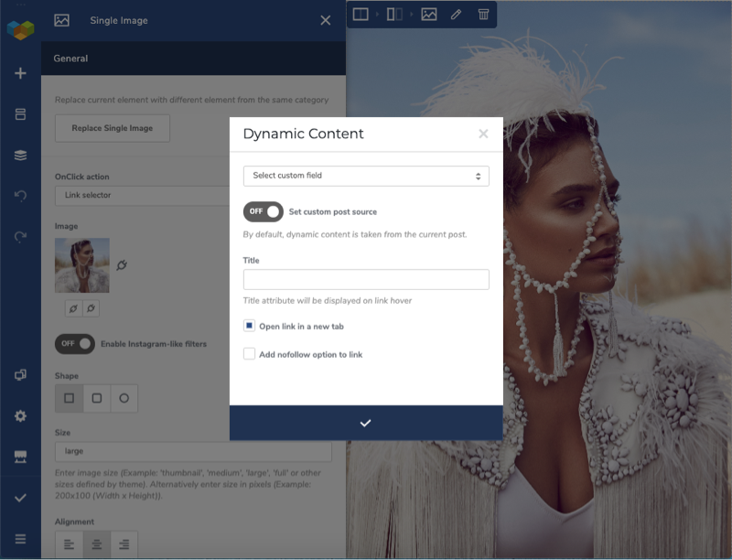Open the General tab section
The image size is (732, 560).
tap(193, 59)
